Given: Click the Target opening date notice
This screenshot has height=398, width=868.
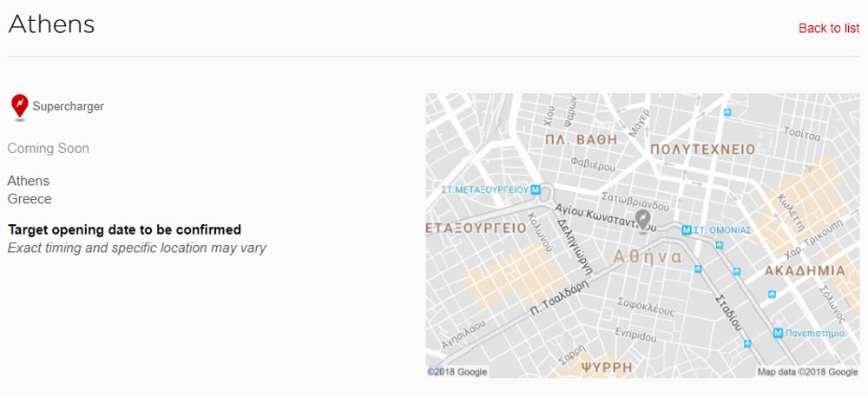Looking at the screenshot, I should [124, 229].
